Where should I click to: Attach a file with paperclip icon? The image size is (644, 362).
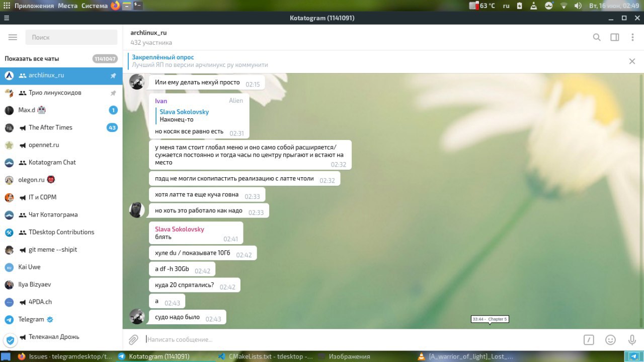133,340
